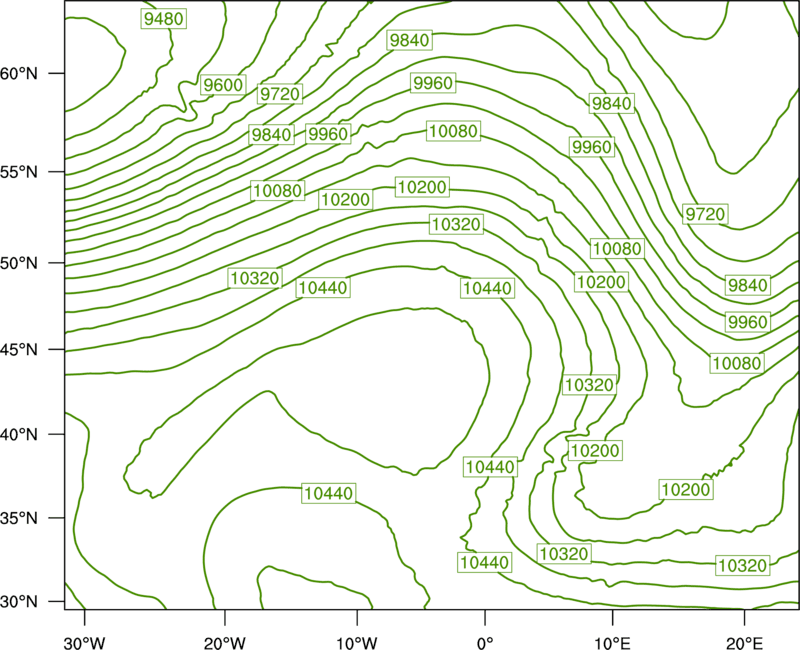This screenshot has width=800, height=650.
Task: Select the 0° longitude axis label
Action: tap(485, 643)
